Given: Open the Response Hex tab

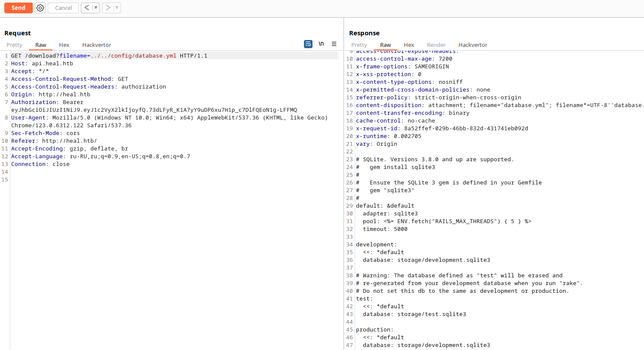Looking at the screenshot, I should point(409,45).
